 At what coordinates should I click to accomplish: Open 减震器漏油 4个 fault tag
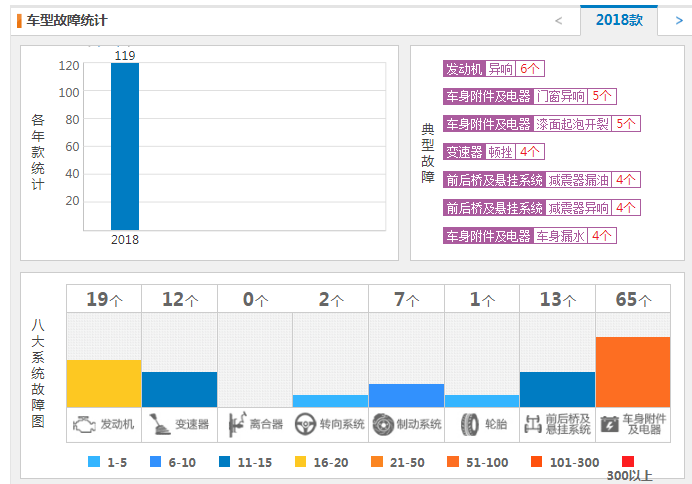click(x=542, y=180)
